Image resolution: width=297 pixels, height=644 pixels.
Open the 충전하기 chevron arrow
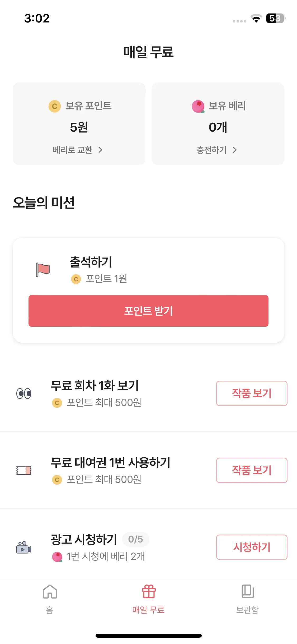(235, 150)
